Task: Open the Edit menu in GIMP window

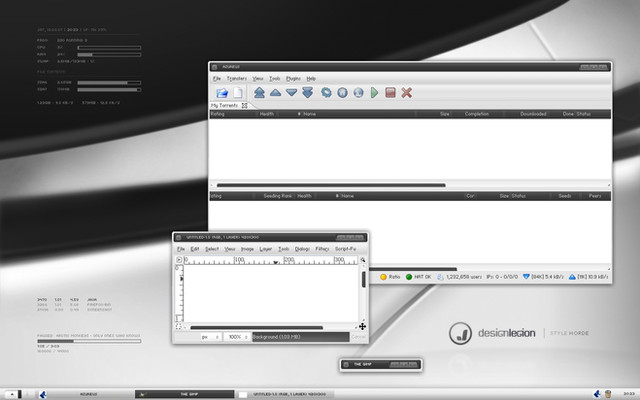Action: 195,249
